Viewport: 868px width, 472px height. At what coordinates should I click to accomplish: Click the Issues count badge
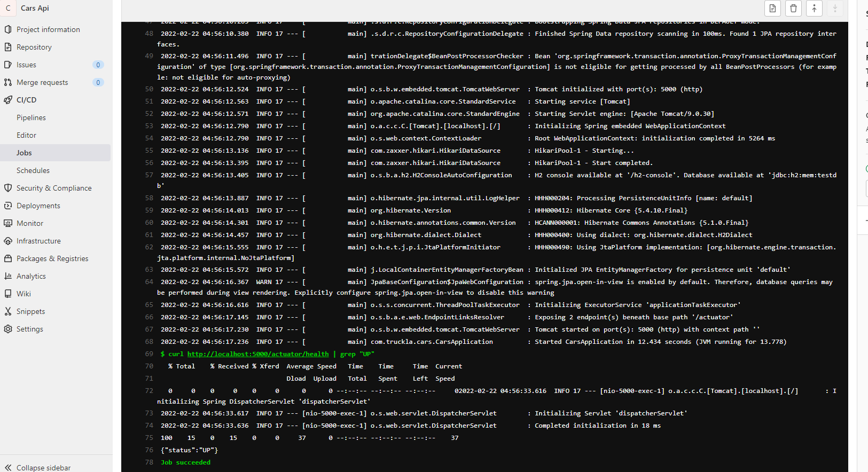click(98, 65)
